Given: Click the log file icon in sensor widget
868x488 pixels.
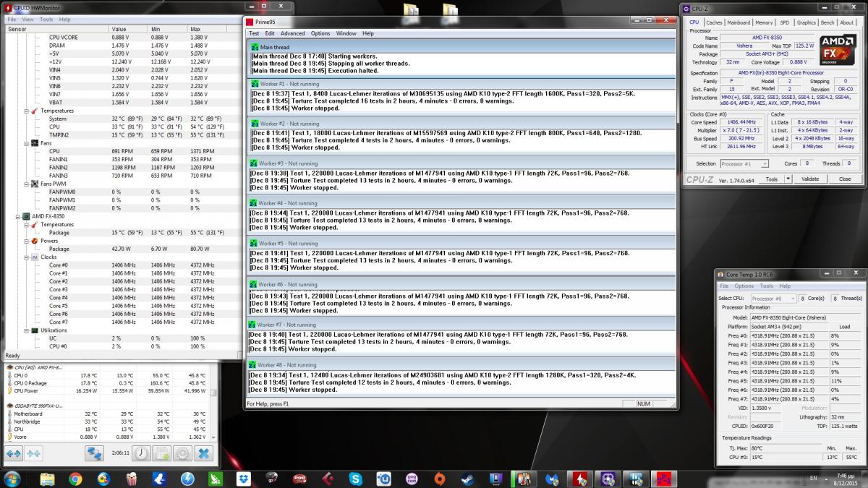Looking at the screenshot, I should pyautogui.click(x=161, y=453).
